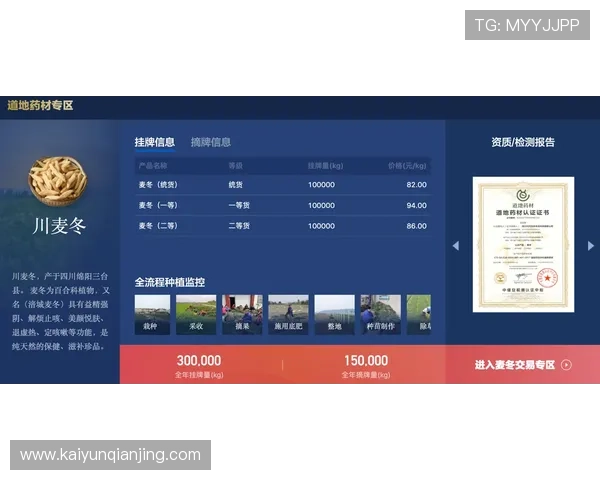
Task: Click the play circle icon beside 进入麦冬交易专区
Action: coord(566,365)
